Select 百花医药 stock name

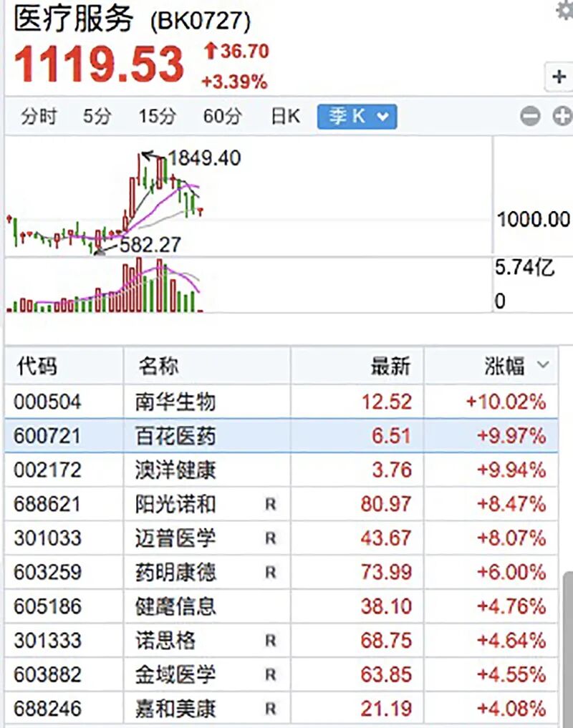pos(175,435)
